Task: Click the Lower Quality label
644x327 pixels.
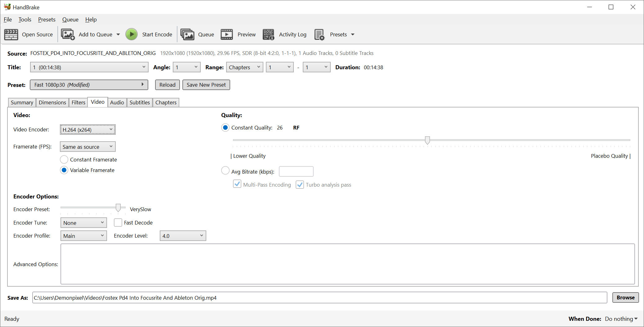Action: (x=249, y=156)
